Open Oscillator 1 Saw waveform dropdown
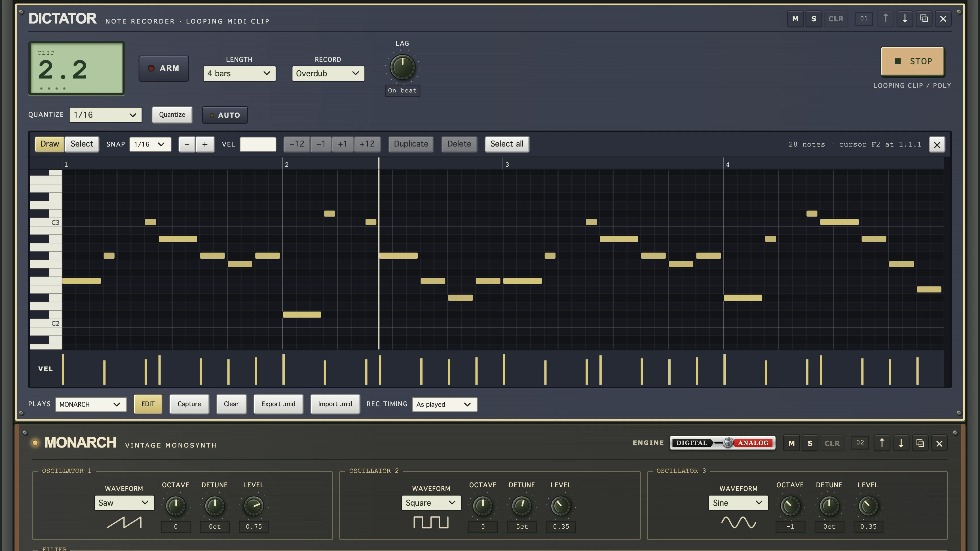980x551 pixels. [x=124, y=503]
